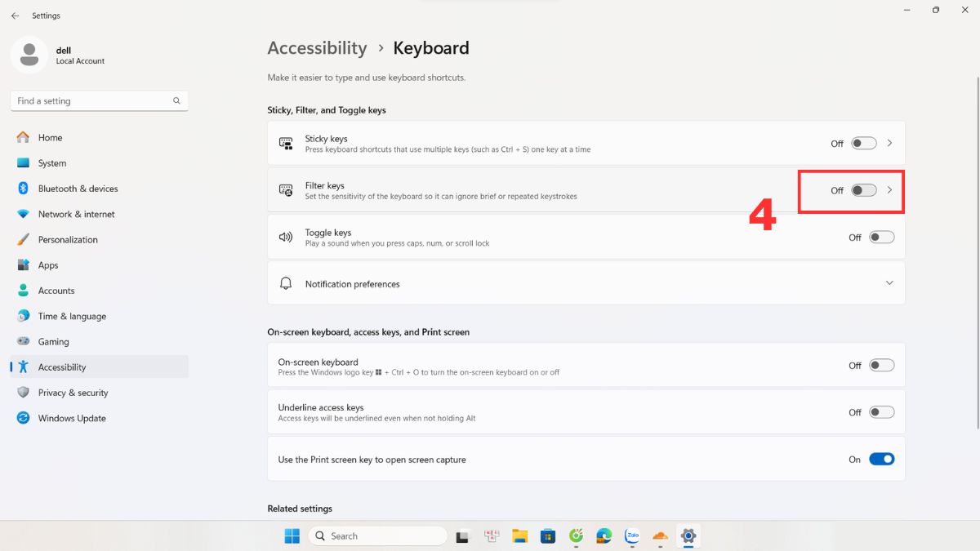Click the Windows Start button on taskbar
This screenshot has width=980, height=551.
[x=292, y=535]
